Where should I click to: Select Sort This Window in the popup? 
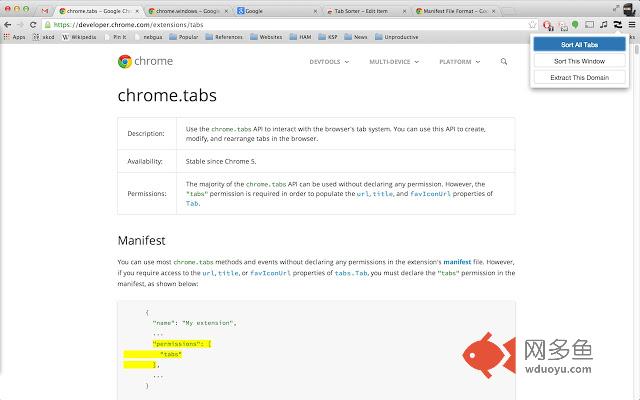point(579,61)
